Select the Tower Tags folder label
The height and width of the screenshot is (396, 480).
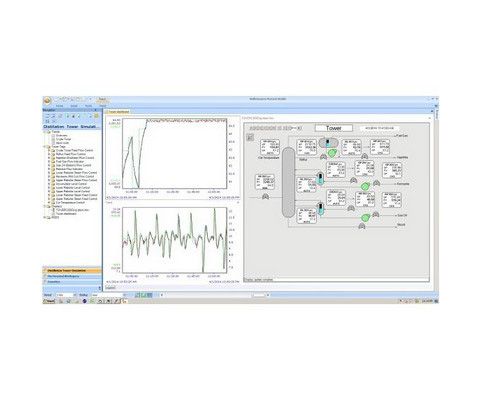click(58, 147)
